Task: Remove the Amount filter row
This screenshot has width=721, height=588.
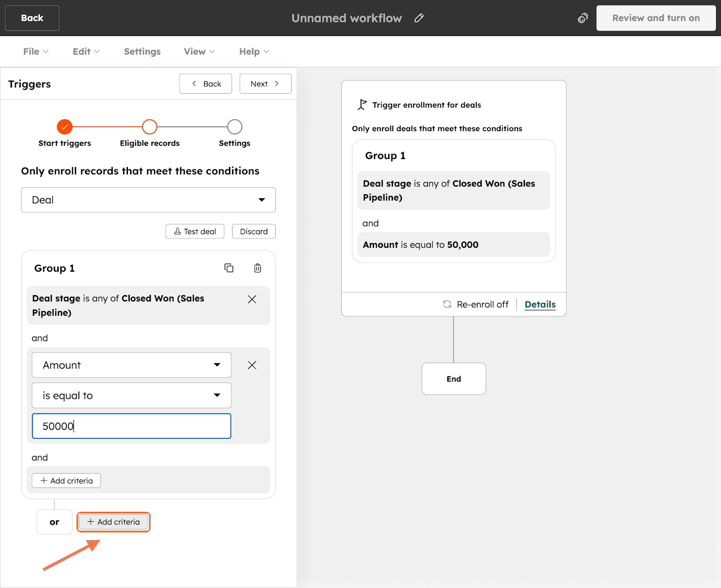Action: pos(252,365)
